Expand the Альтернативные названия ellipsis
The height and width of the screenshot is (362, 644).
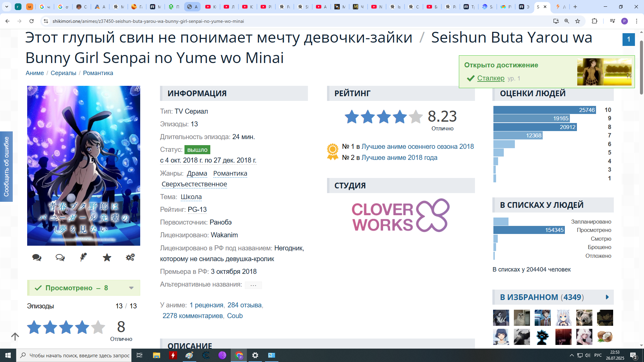click(x=253, y=285)
